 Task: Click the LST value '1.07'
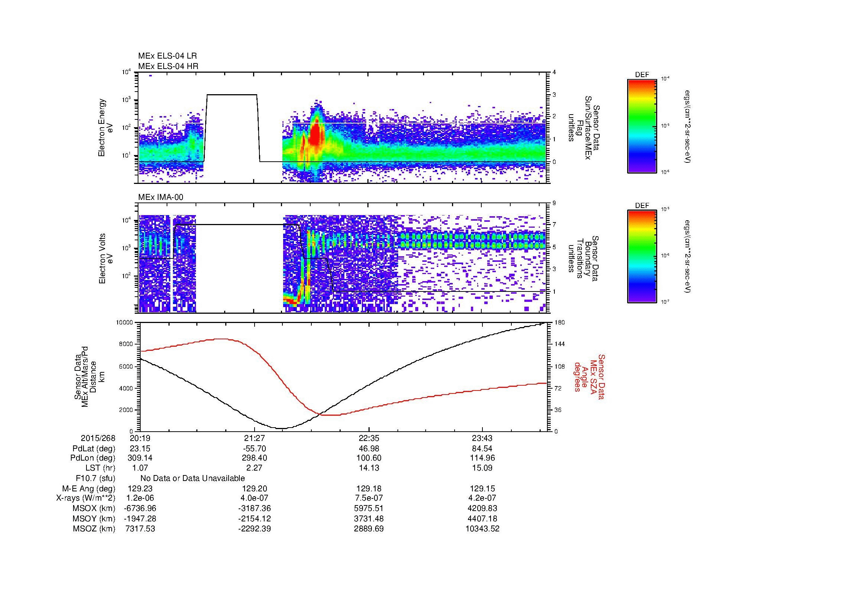[140, 468]
